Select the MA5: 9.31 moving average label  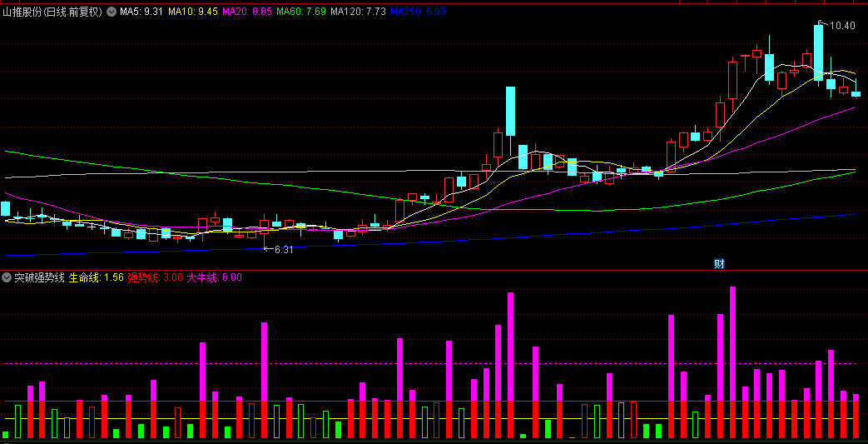tap(141, 12)
